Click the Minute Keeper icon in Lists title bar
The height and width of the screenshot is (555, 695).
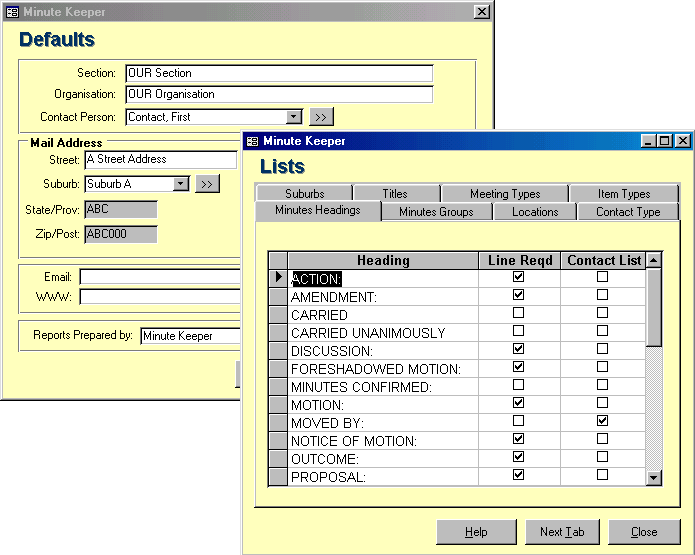(253, 141)
